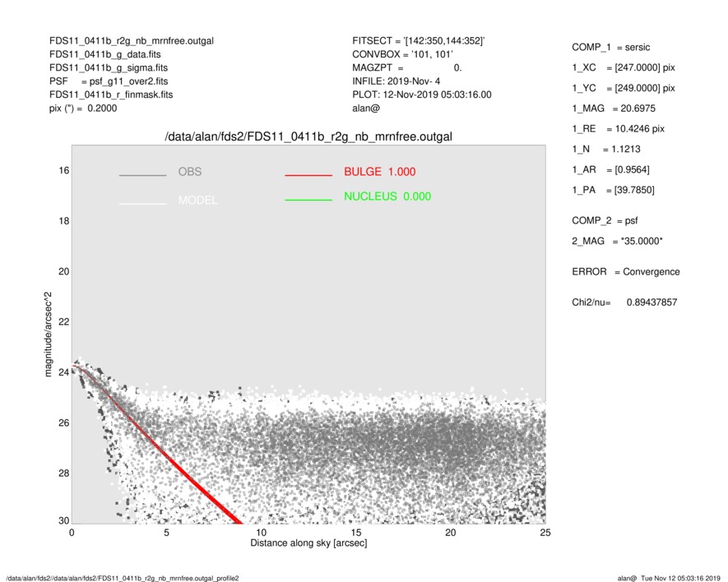Click the 1_N = 1.1213 value

pos(606,150)
